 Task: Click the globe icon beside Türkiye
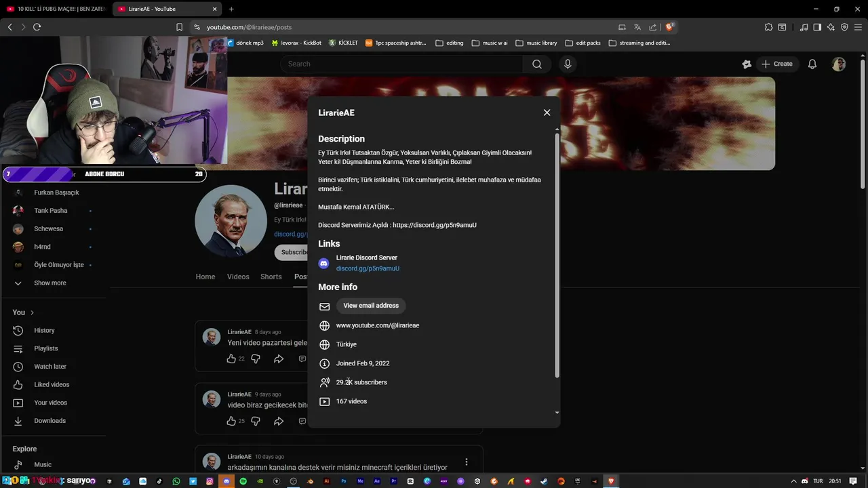(324, 344)
